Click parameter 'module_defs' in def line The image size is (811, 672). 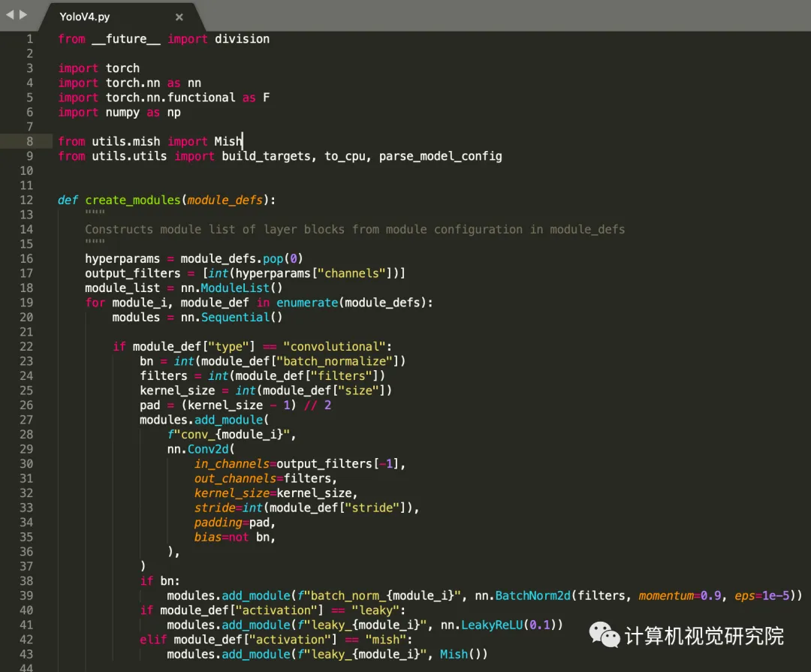(225, 200)
